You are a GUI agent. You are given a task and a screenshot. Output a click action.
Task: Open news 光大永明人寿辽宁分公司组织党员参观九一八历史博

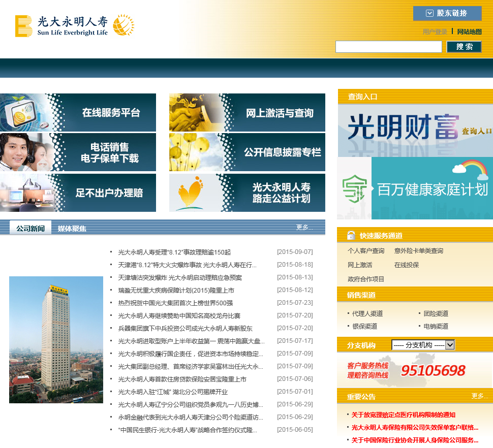pyautogui.click(x=191, y=404)
